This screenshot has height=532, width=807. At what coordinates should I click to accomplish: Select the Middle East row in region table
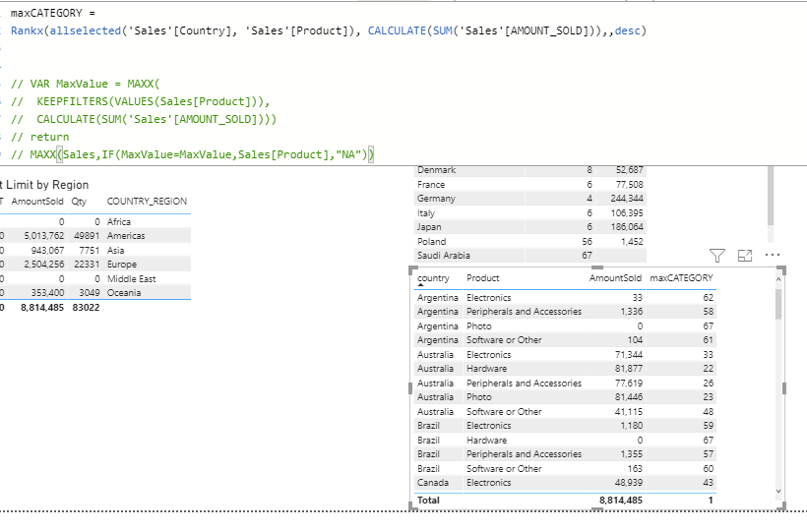click(95, 279)
